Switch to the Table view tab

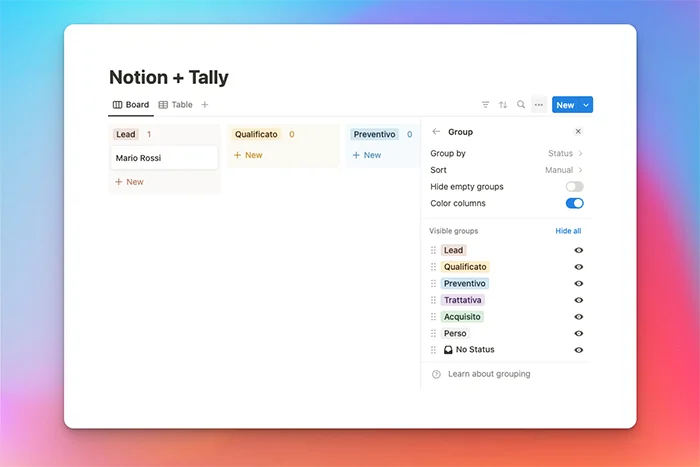[x=176, y=104]
